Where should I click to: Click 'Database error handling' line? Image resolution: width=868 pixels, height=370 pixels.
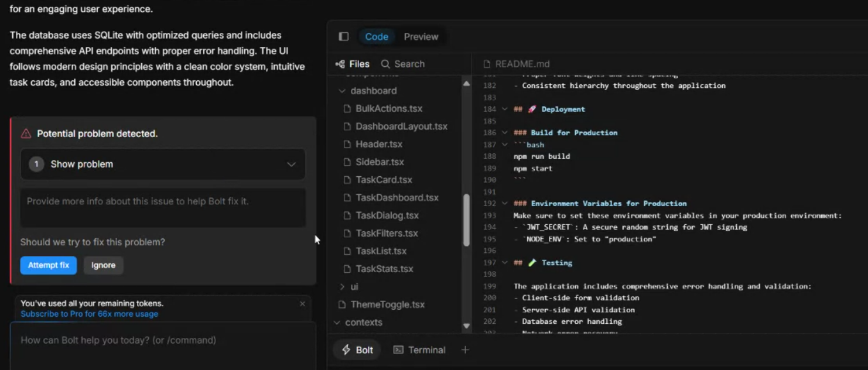tap(568, 321)
